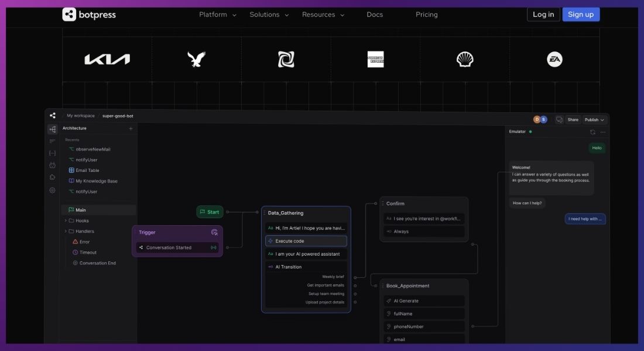Open the Timeout handler flow
This screenshot has width=644, height=351.
(x=84, y=253)
